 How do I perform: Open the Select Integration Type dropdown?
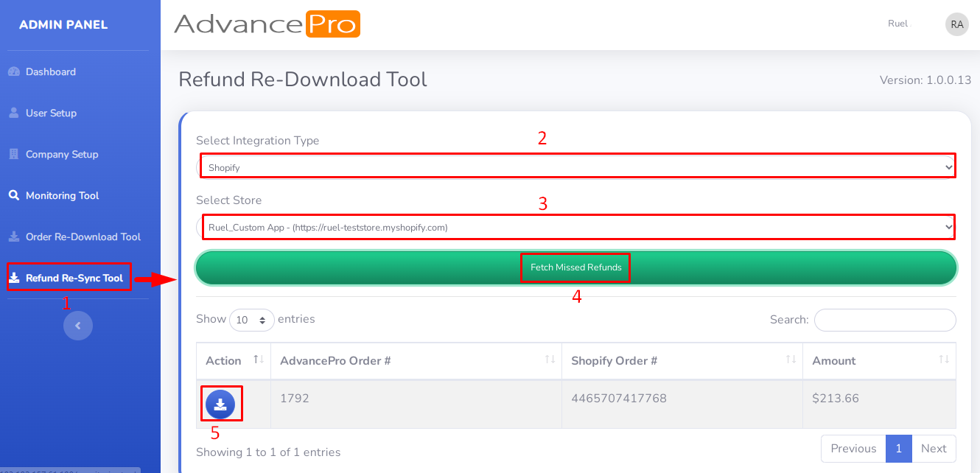(578, 167)
